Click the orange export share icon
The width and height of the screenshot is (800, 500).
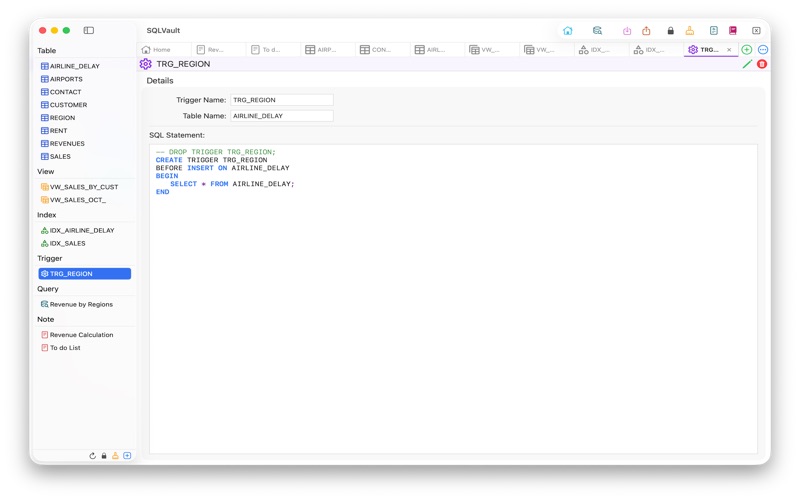(646, 31)
